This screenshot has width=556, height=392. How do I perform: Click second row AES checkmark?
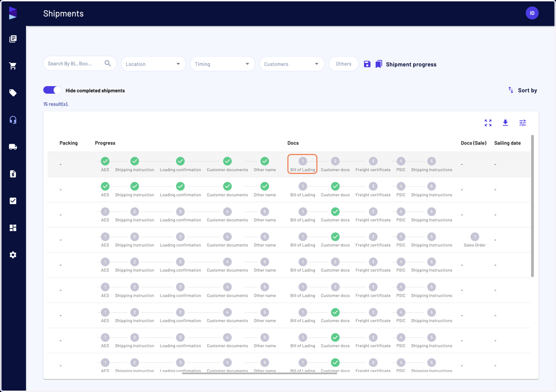(x=105, y=186)
